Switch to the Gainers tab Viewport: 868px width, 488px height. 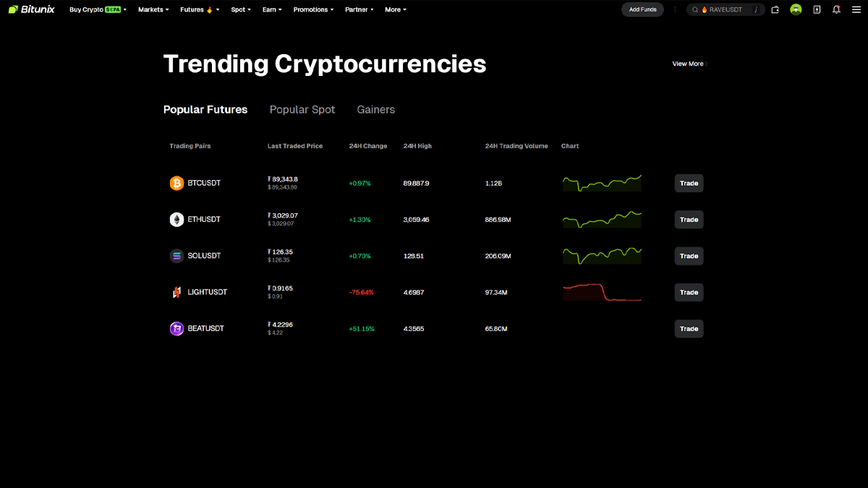click(x=375, y=110)
